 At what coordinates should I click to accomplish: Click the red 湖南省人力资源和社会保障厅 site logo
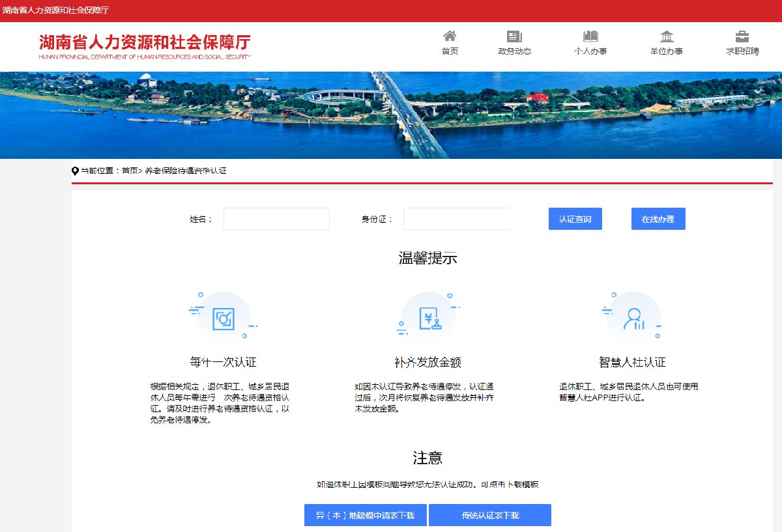[145, 45]
